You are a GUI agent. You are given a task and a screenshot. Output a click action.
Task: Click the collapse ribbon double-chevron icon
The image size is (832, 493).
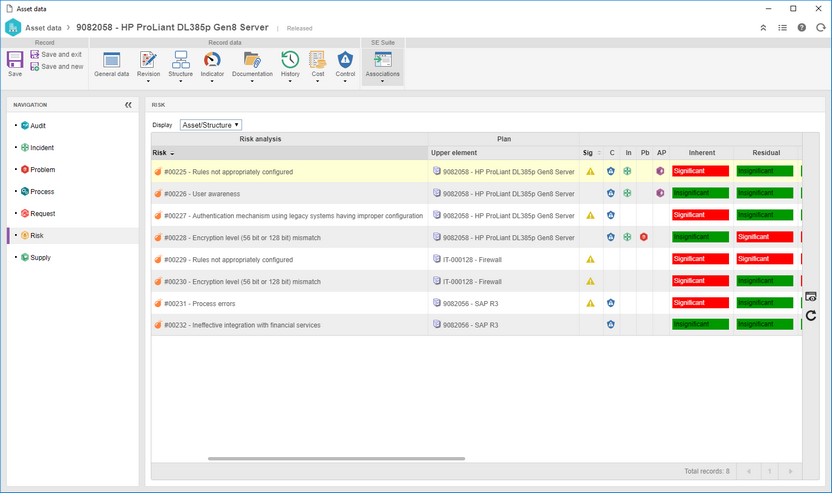(763, 28)
